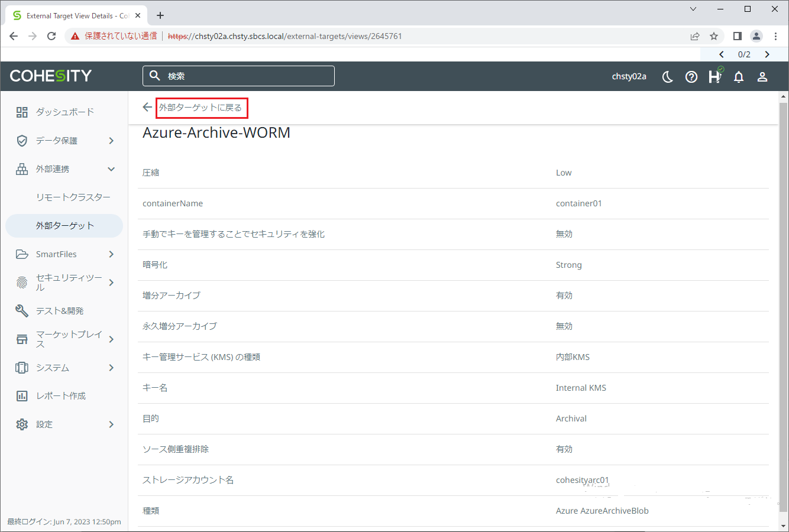Open テスト&開発 in sidebar
This screenshot has height=532, width=789.
(60, 311)
